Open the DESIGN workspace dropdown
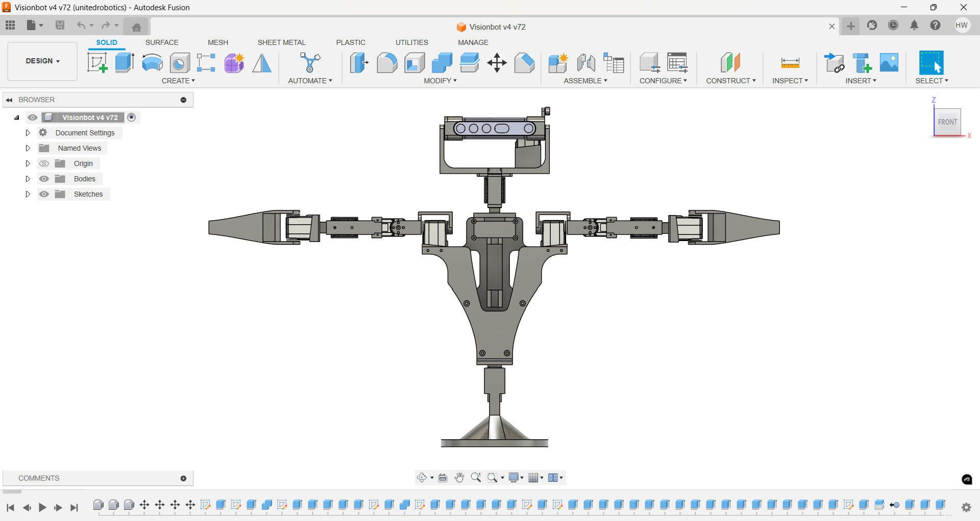Image resolution: width=980 pixels, height=521 pixels. 42,61
